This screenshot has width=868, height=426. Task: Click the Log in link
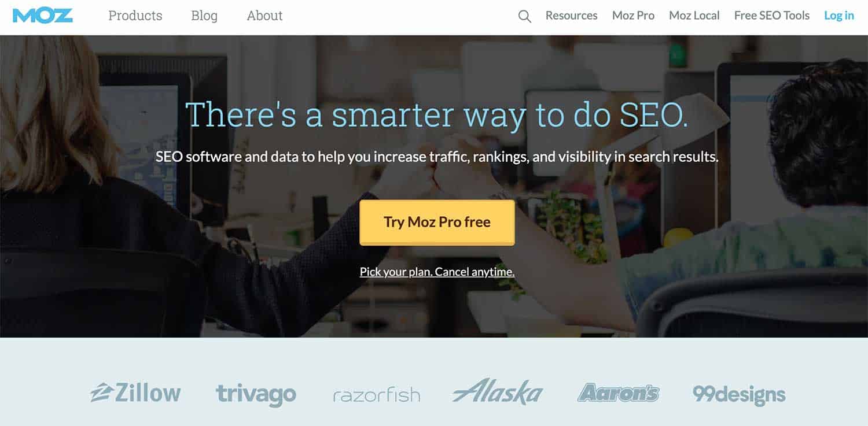[x=839, y=16]
